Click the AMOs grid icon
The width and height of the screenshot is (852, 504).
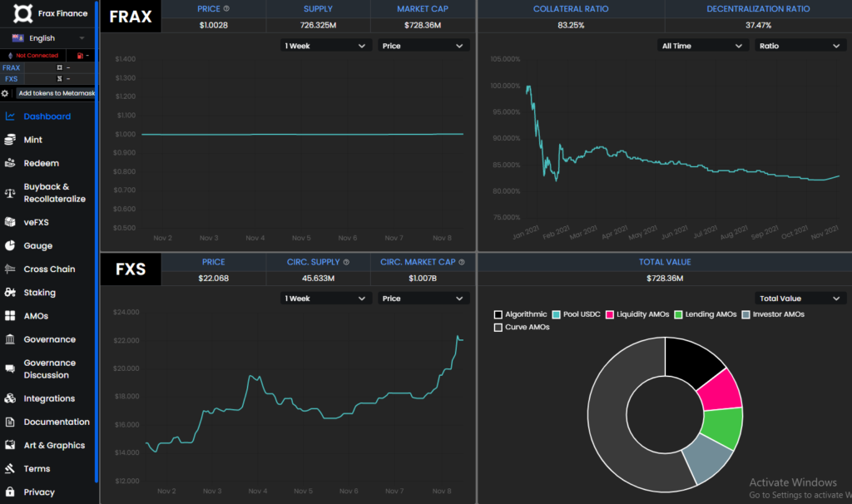point(10,316)
